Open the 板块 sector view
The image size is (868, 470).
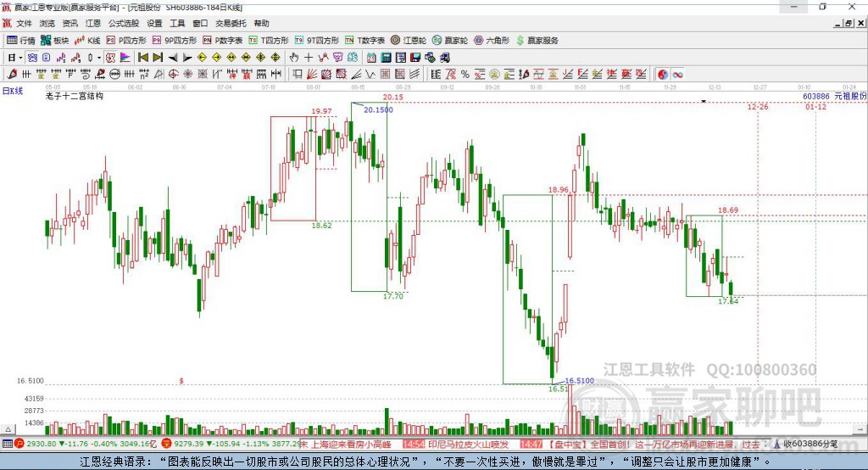coord(55,41)
